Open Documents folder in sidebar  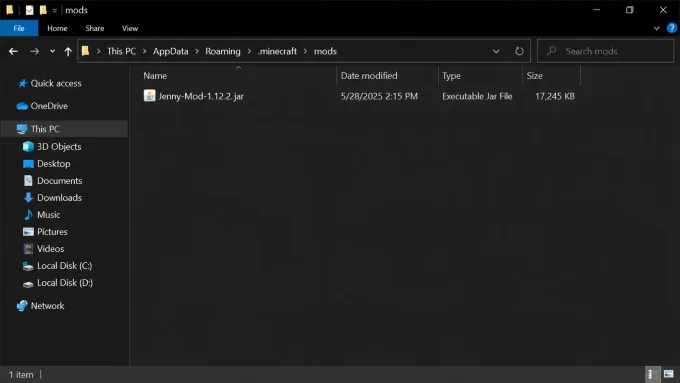click(x=59, y=180)
